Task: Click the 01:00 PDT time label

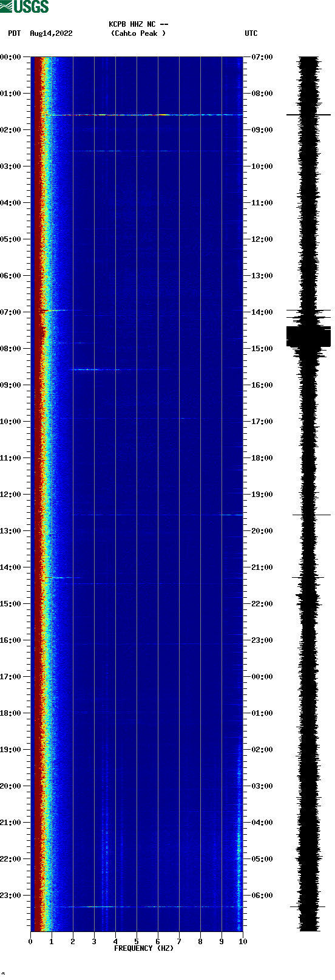Action: 11,94
